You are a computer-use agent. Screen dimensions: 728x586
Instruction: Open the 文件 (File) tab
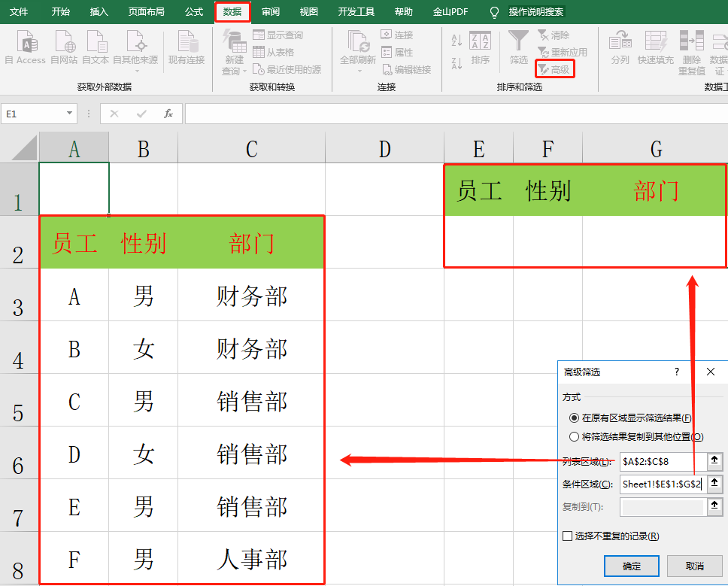coord(19,12)
